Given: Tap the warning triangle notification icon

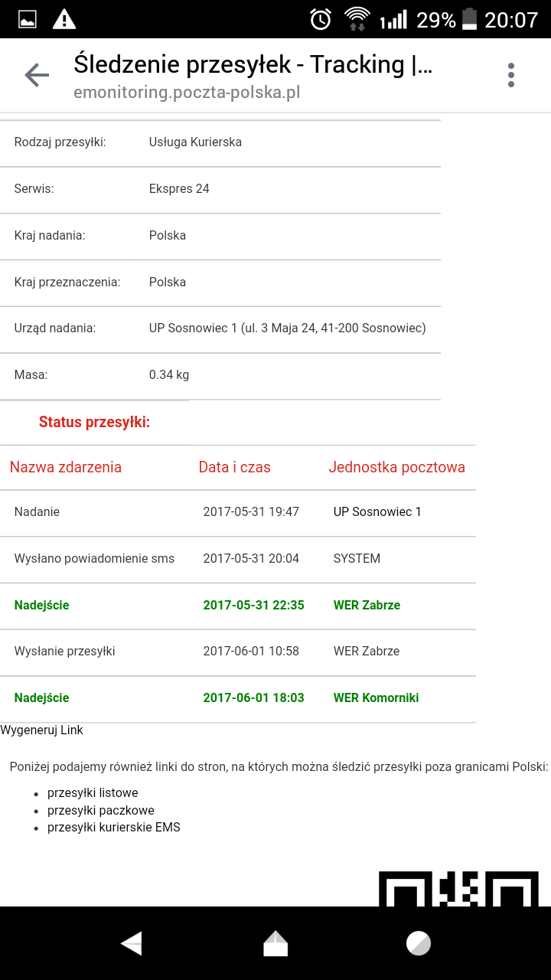Looking at the screenshot, I should click(x=64, y=19).
